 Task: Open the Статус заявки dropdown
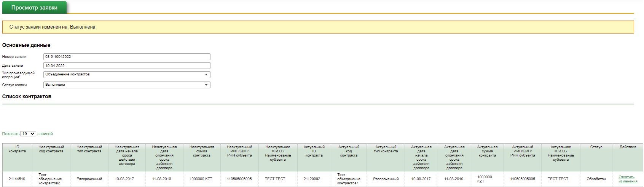pyautogui.click(x=127, y=85)
